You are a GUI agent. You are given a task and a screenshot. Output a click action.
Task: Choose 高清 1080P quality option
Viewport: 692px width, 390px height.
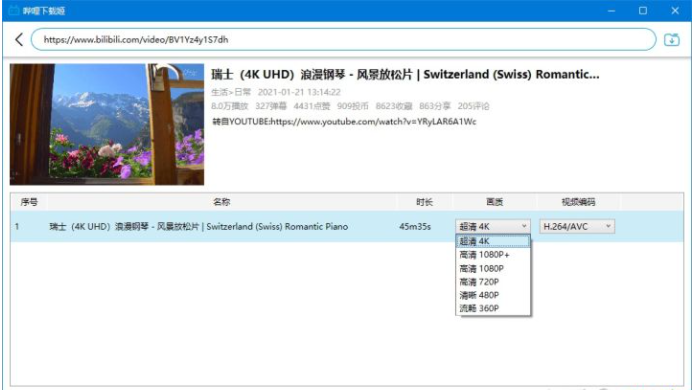coord(493,268)
